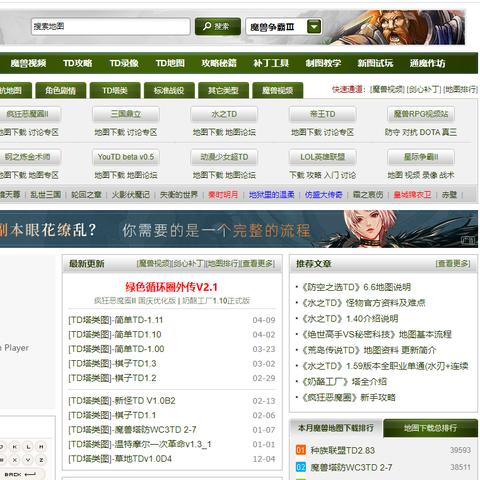Viewport: 480px width, 480px height.
Task: Open the 火影伏魔记 link
Action: pyautogui.click(x=131, y=195)
